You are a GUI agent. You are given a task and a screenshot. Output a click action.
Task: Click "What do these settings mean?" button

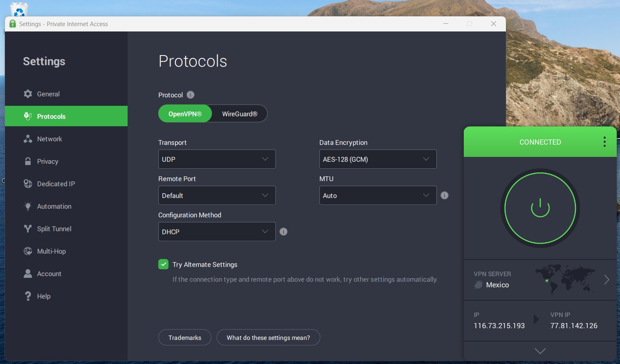pos(268,337)
